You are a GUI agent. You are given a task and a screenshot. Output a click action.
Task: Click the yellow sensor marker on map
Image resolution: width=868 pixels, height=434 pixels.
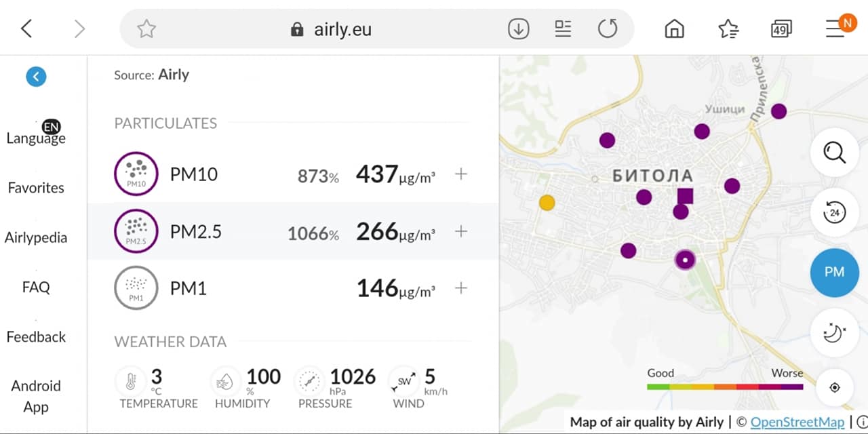pos(547,202)
